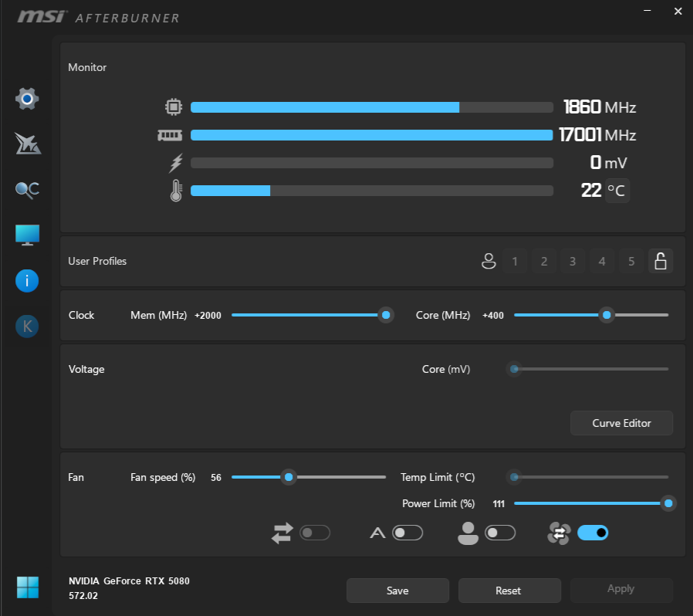Open the OC Scanner magnifier icon
Image resolution: width=693 pixels, height=616 pixels.
[27, 190]
